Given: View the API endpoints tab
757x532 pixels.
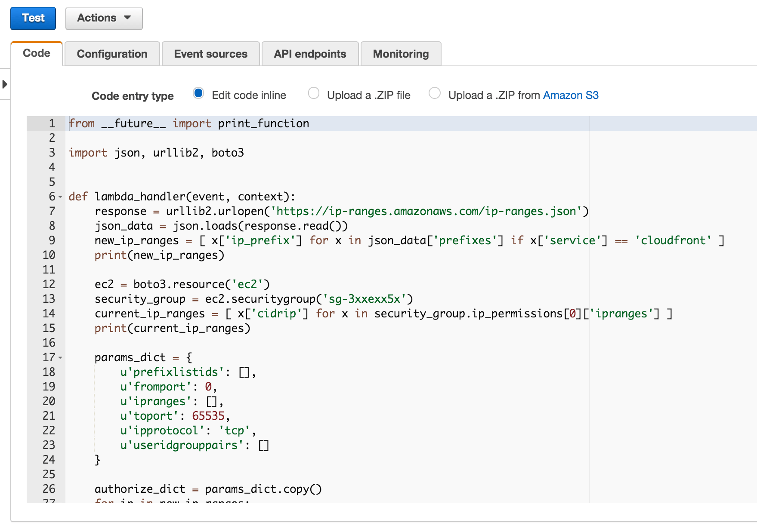Looking at the screenshot, I should 310,54.
